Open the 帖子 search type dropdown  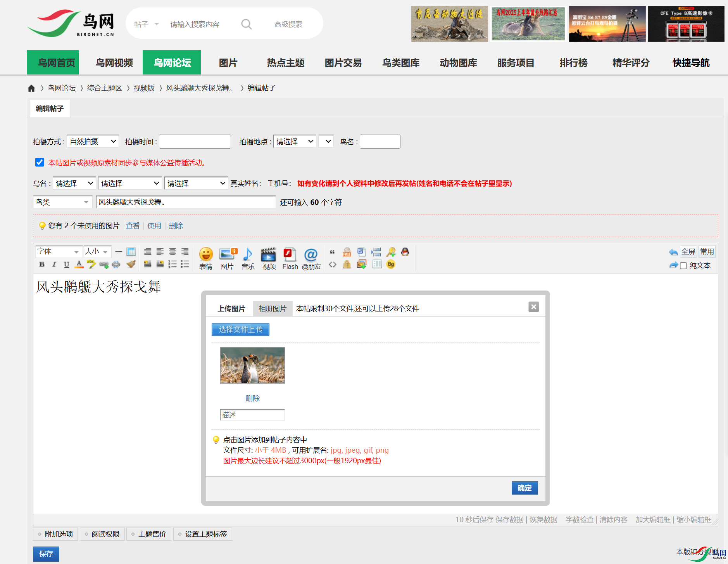tap(147, 24)
